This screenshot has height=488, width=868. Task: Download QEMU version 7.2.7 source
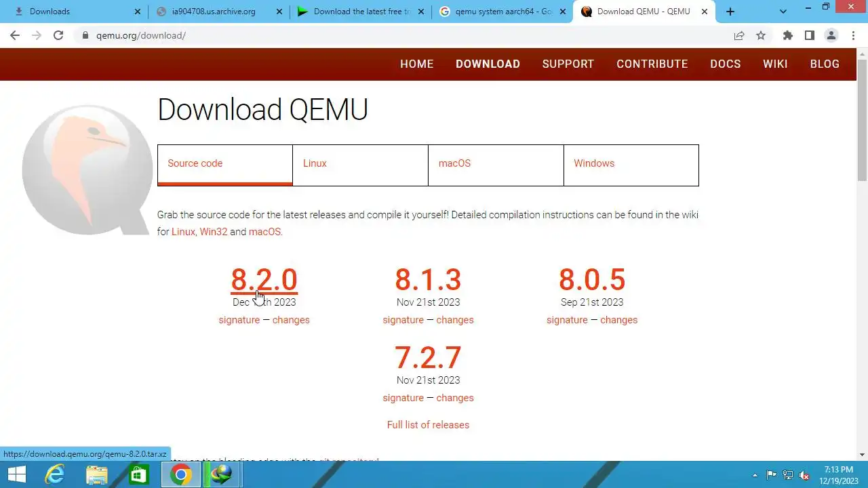[428, 358]
